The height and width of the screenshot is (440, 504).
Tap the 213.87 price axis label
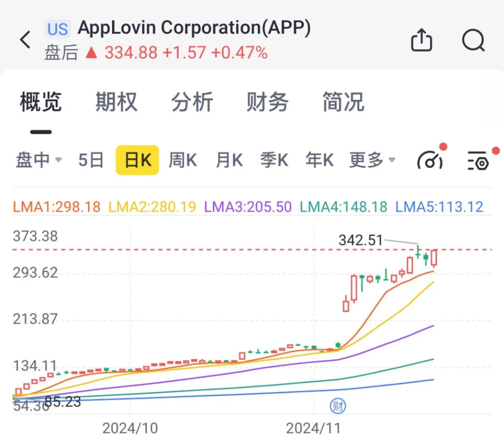point(36,319)
